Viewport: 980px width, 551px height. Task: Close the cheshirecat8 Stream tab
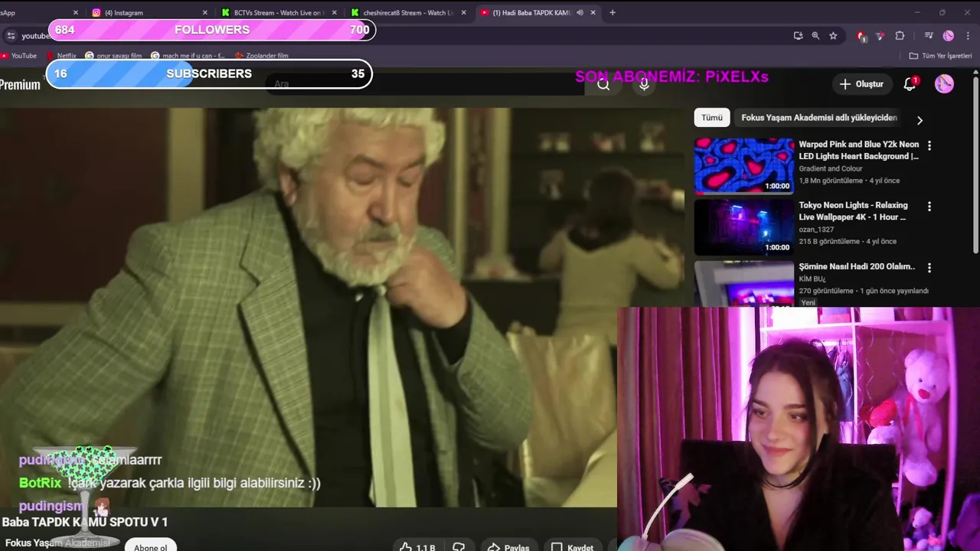pyautogui.click(x=463, y=12)
